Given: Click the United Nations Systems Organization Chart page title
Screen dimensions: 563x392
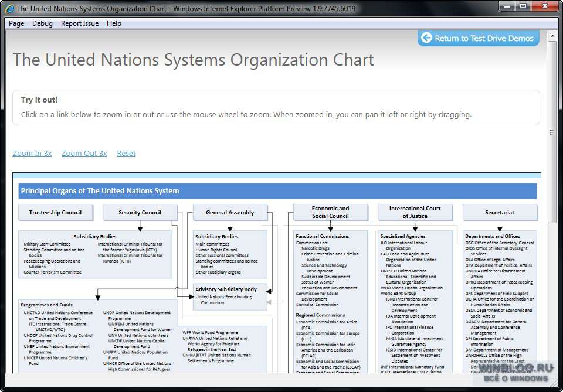Looking at the screenshot, I should pyautogui.click(x=193, y=60).
